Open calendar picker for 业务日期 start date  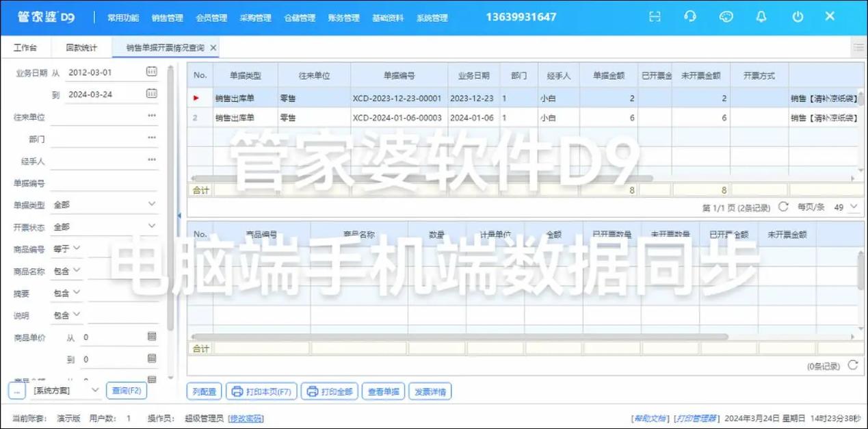click(x=151, y=72)
